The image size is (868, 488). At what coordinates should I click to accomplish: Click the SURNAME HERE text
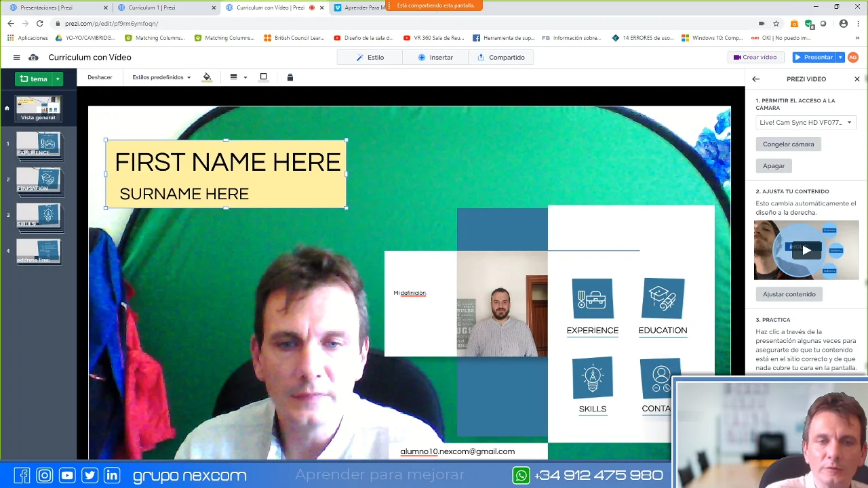184,195
